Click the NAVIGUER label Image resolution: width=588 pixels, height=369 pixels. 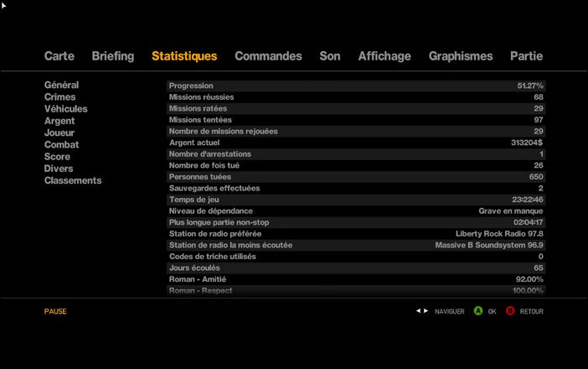[x=449, y=312]
